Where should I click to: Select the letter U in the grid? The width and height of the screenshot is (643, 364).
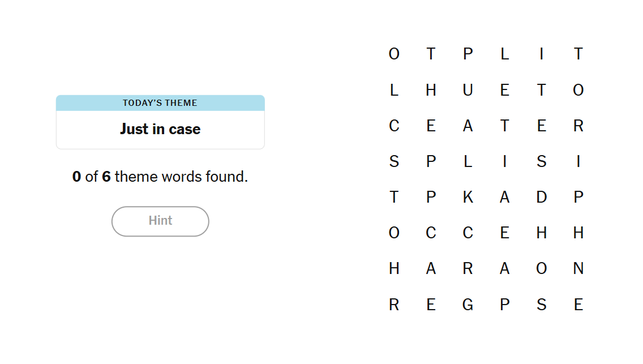pos(468,90)
